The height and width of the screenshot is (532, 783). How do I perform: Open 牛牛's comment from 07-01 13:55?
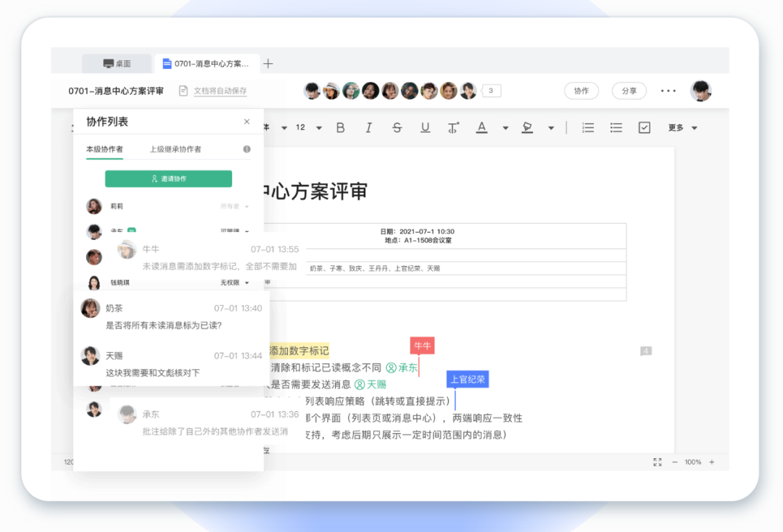[x=210, y=257]
